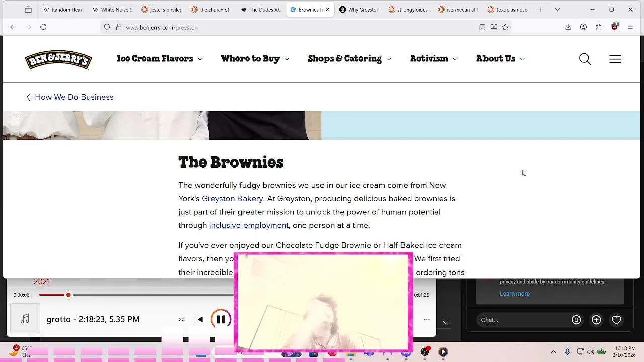Open the inclusive employment link
The image size is (644, 362).
pyautogui.click(x=249, y=225)
